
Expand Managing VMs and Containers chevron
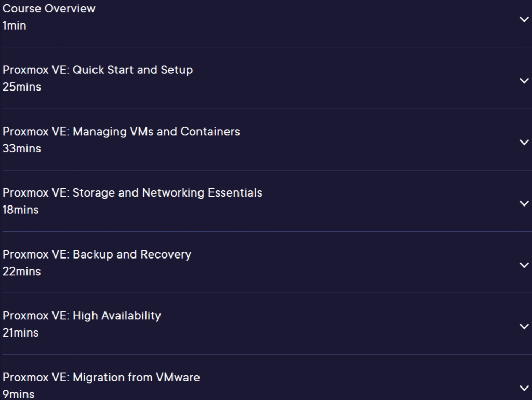(x=524, y=143)
